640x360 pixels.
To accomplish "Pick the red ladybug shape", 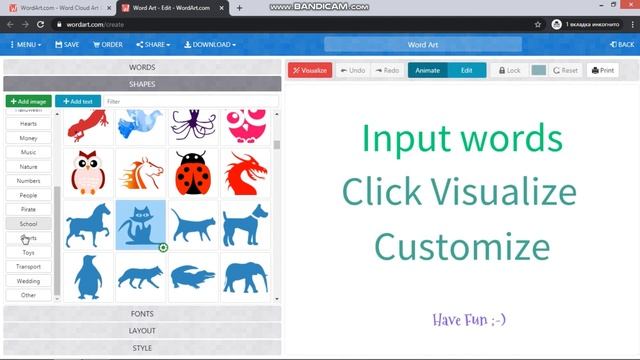I will (193, 173).
